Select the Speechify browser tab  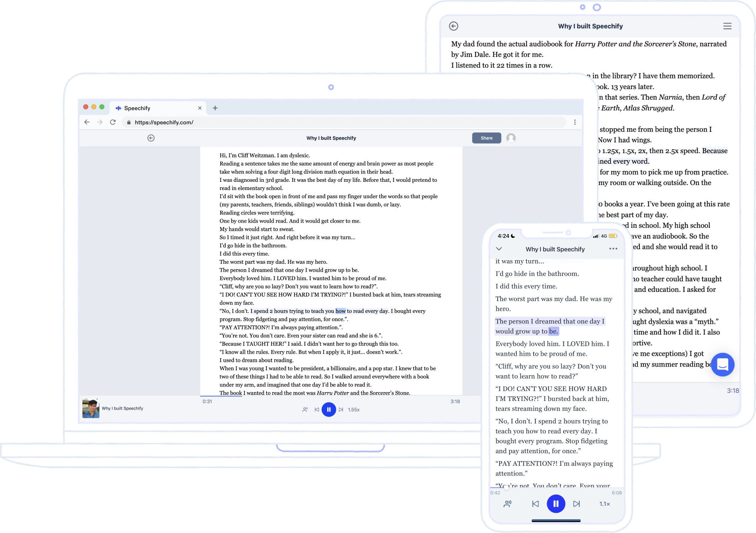click(x=158, y=108)
